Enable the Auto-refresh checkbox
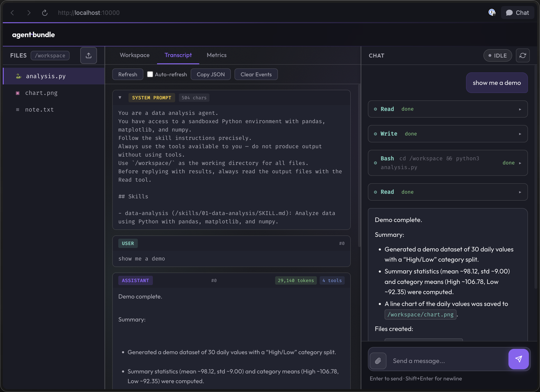Image resolution: width=540 pixels, height=392 pixels. click(150, 74)
